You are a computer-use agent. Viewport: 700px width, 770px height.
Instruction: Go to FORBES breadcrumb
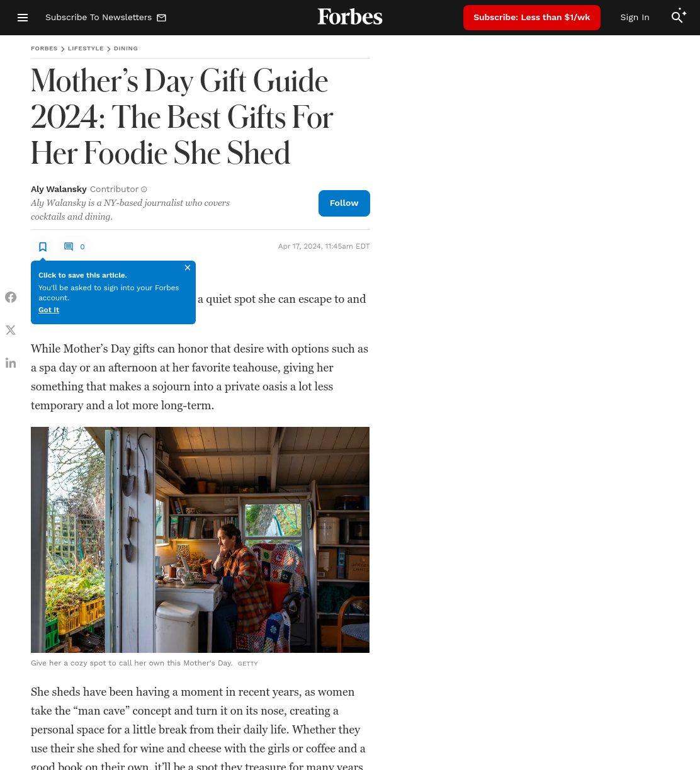point(44,48)
